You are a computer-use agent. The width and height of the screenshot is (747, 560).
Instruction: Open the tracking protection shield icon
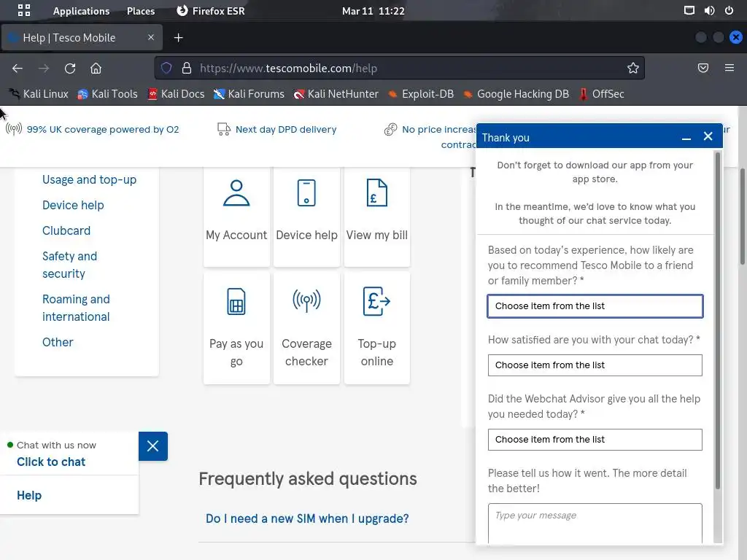[x=166, y=68]
